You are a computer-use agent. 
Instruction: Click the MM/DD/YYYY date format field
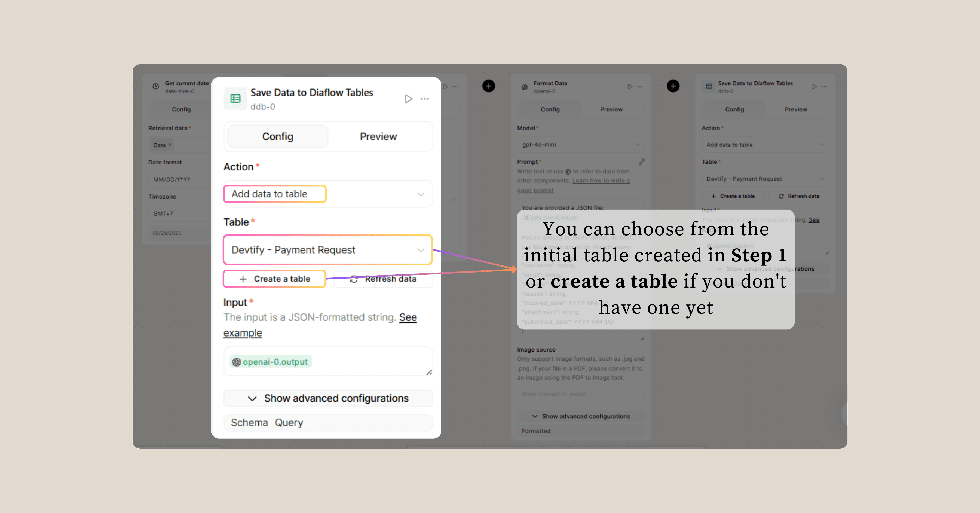180,179
